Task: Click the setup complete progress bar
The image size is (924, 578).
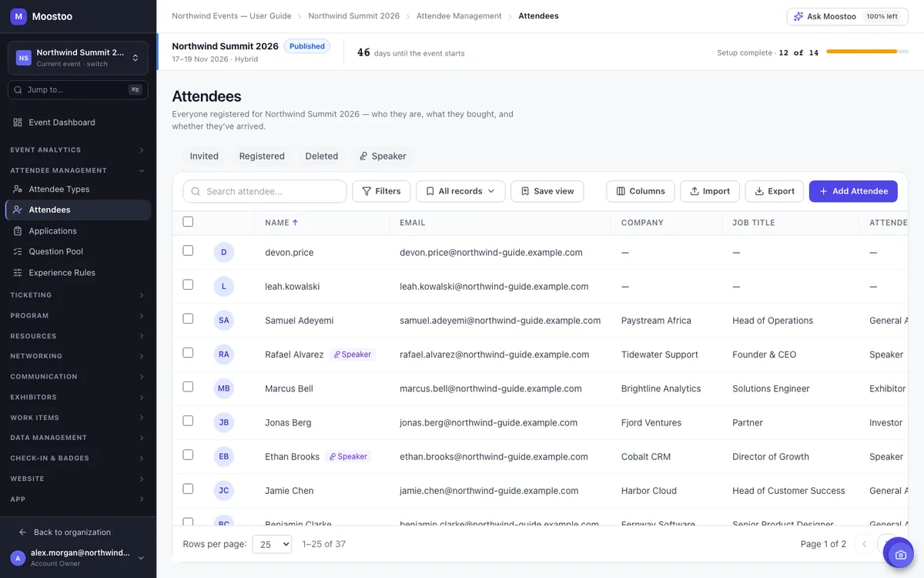Action: [866, 52]
